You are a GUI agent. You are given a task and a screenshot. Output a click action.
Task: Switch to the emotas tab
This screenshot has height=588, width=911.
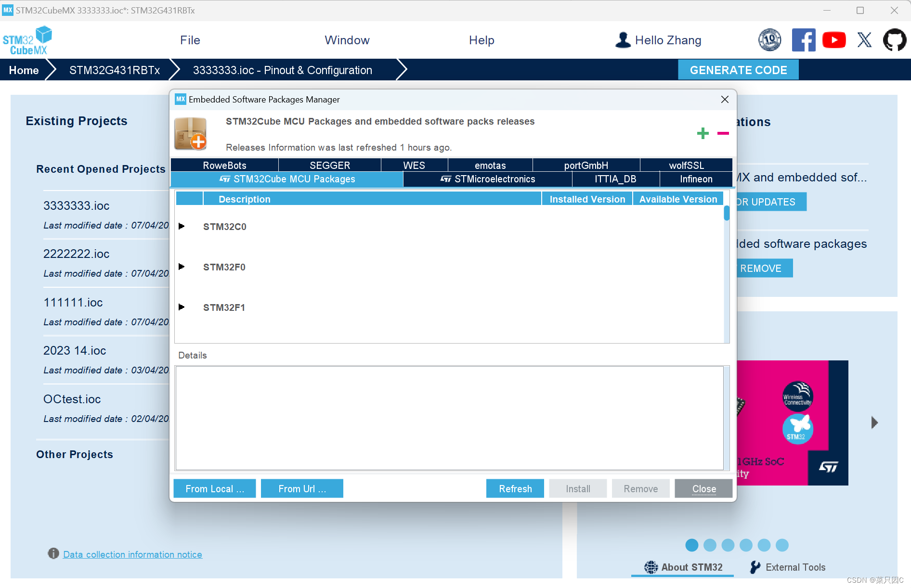pyautogui.click(x=490, y=165)
